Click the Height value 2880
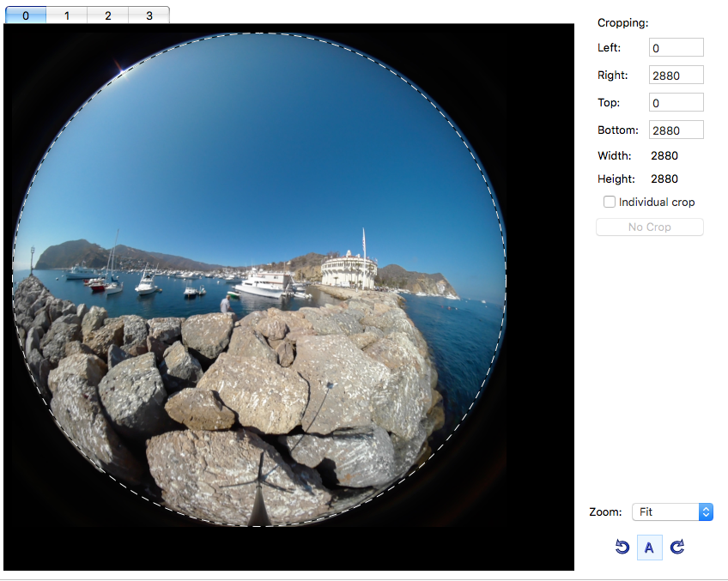 coord(664,179)
